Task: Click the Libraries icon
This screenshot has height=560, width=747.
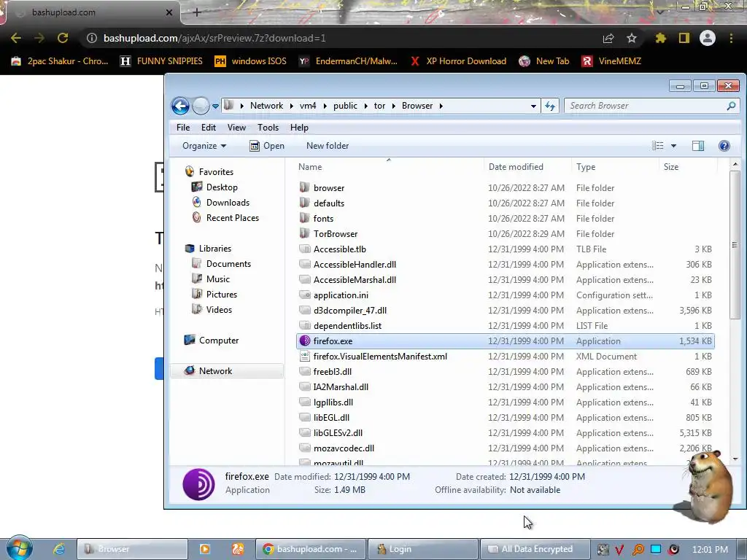Action: (190, 249)
